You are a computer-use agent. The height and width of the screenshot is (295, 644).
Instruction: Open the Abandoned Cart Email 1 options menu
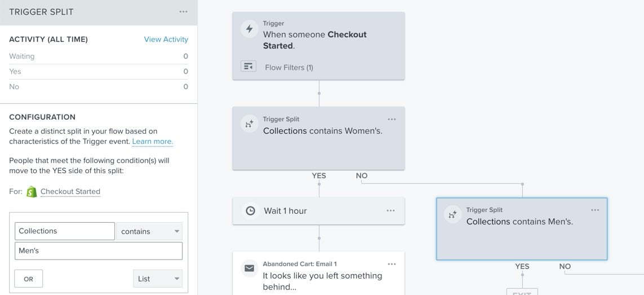click(x=392, y=264)
